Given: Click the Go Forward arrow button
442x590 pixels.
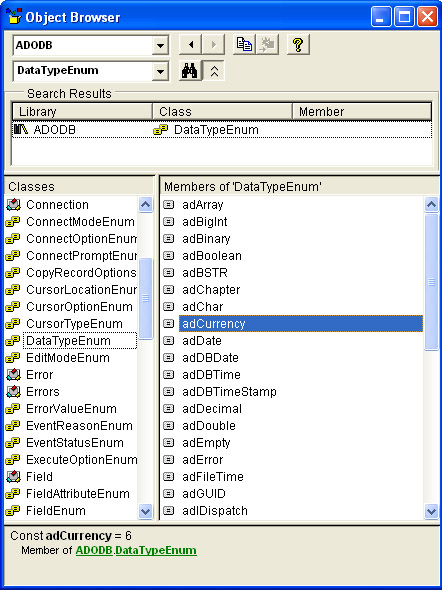Looking at the screenshot, I should [214, 45].
